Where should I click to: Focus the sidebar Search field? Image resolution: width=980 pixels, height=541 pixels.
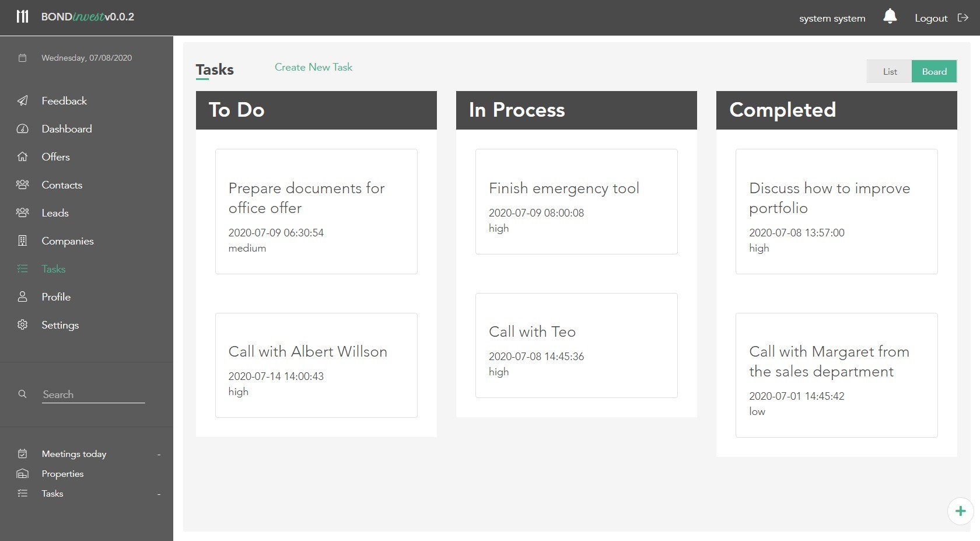pyautogui.click(x=93, y=395)
